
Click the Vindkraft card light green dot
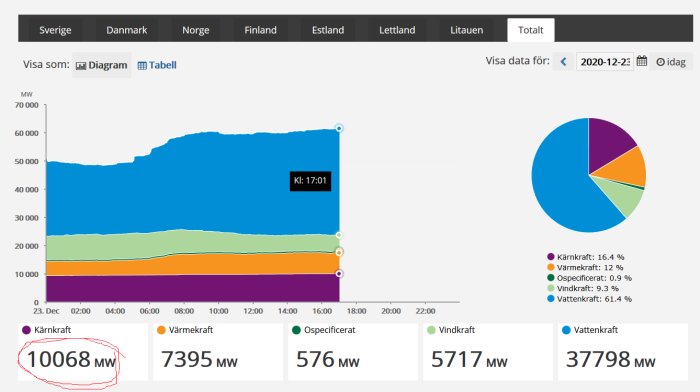click(x=431, y=330)
